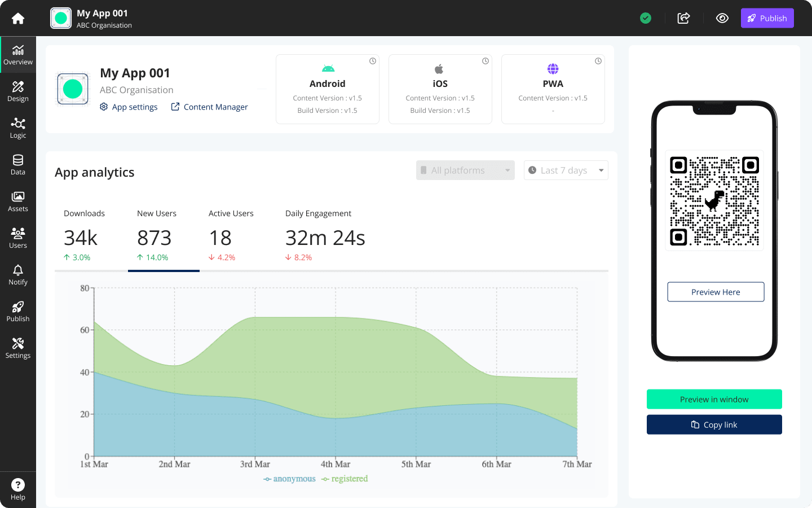This screenshot has width=812, height=508.
Task: Click iOS Build Version v1.5 text
Action: coord(440,111)
